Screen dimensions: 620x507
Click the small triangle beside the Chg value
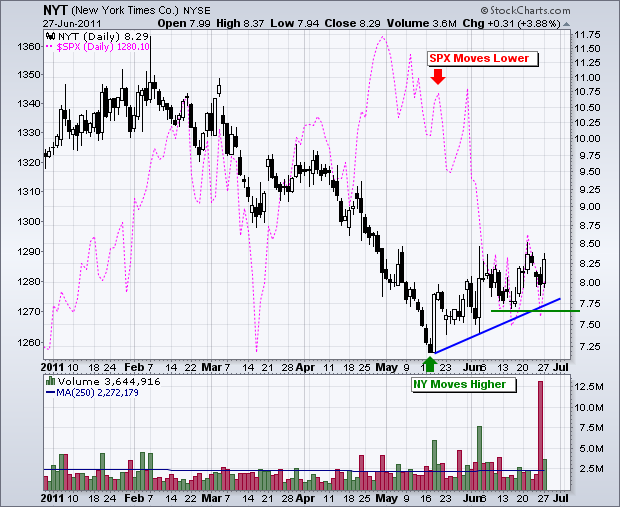[x=566, y=24]
